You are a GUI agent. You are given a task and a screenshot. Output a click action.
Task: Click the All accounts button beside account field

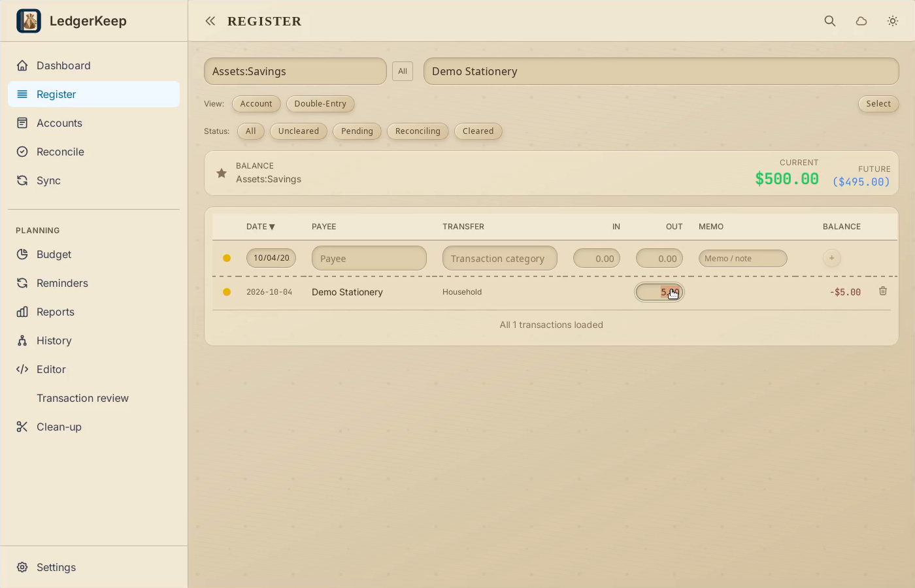point(403,71)
